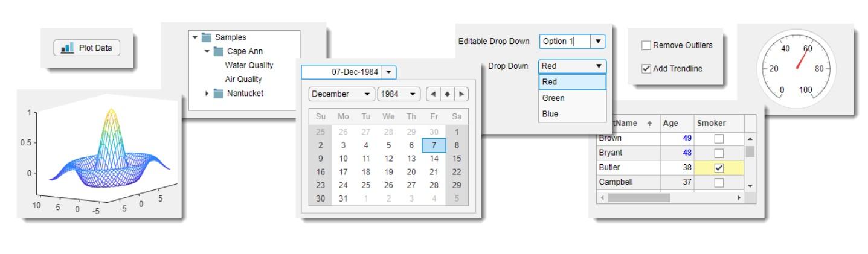This screenshot has width=868, height=254.
Task: Click the next month arrow in calendar
Action: [461, 95]
